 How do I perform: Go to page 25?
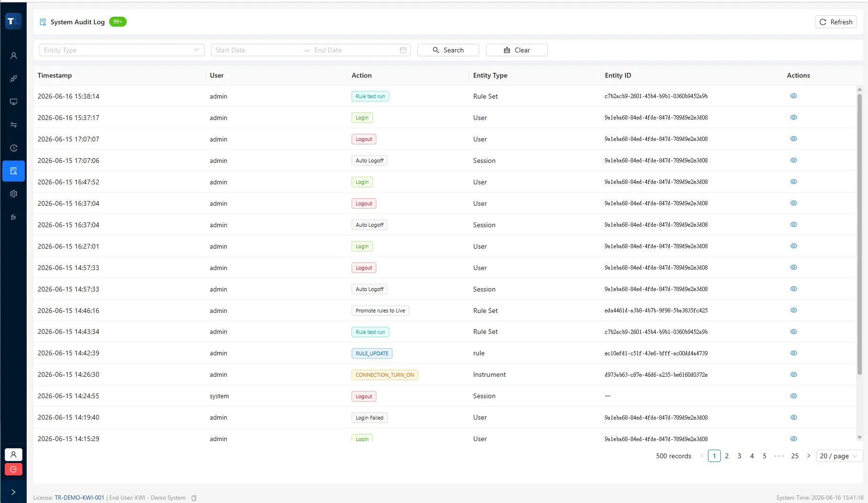coord(795,456)
